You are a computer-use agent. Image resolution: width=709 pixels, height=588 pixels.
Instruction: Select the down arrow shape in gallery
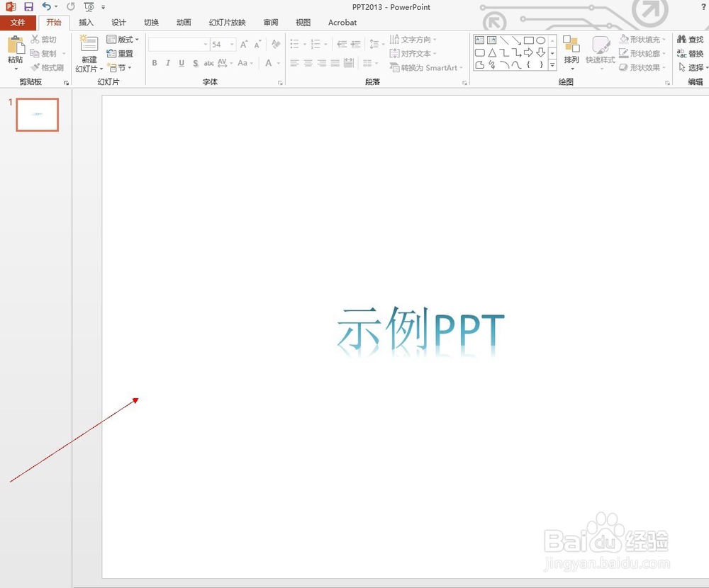tap(541, 53)
